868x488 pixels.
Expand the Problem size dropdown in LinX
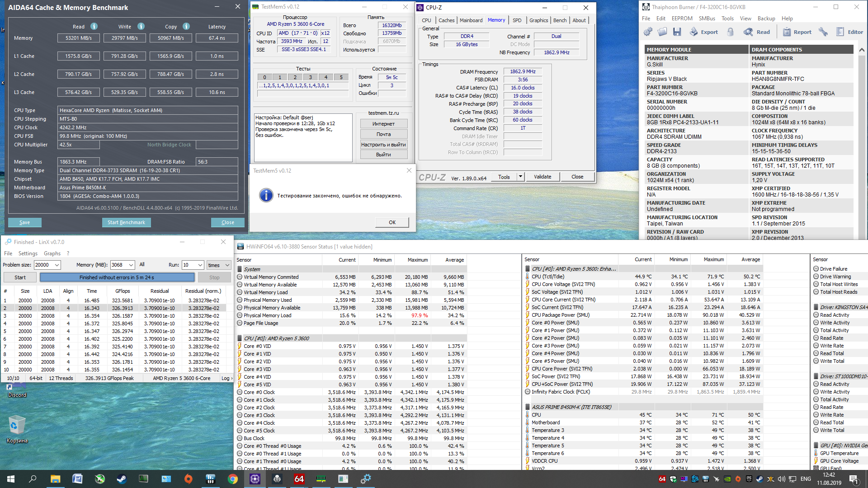click(x=57, y=265)
